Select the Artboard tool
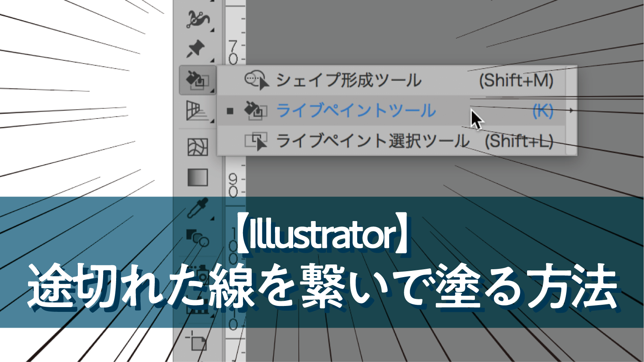644x362 pixels. coord(196,342)
